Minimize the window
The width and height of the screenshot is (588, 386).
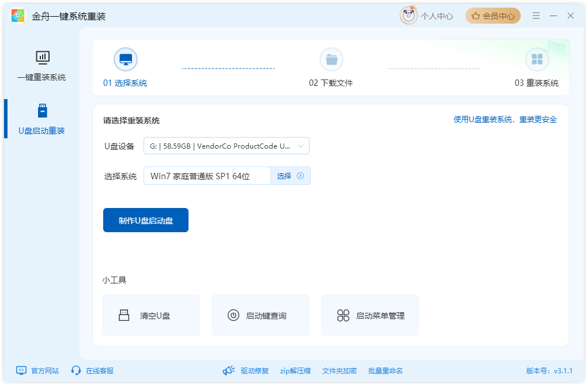[553, 16]
